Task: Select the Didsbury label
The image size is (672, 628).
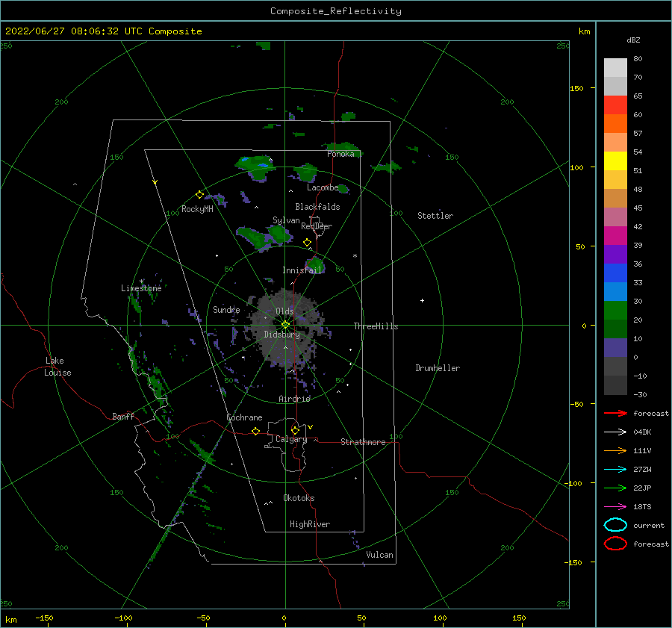Action: [281, 335]
